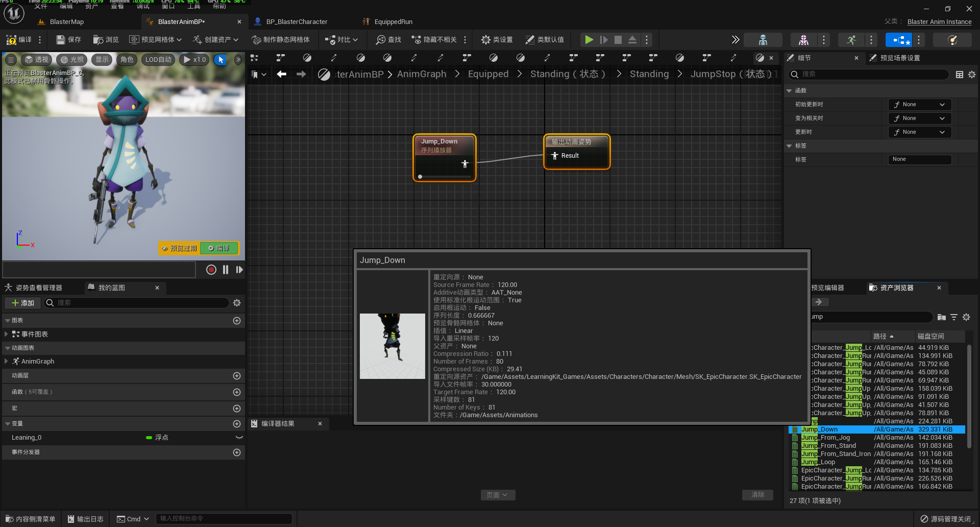The width and height of the screenshot is (980, 527).
Task: Open My Blueprint settings gear
Action: [x=237, y=303]
